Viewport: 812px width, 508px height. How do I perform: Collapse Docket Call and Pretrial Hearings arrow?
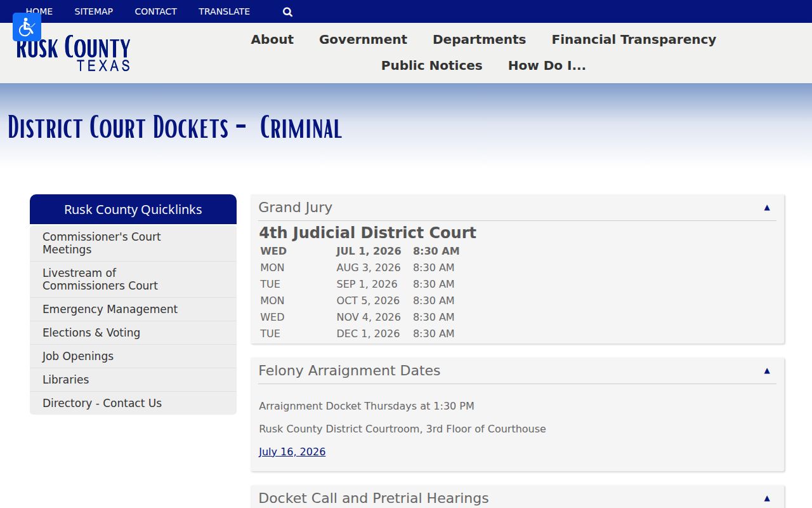pyautogui.click(x=766, y=498)
